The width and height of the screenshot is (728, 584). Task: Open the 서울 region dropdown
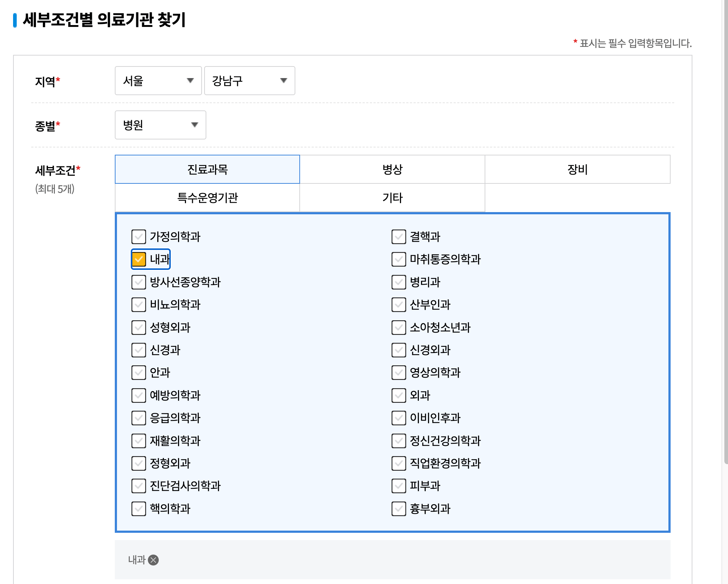click(x=158, y=81)
